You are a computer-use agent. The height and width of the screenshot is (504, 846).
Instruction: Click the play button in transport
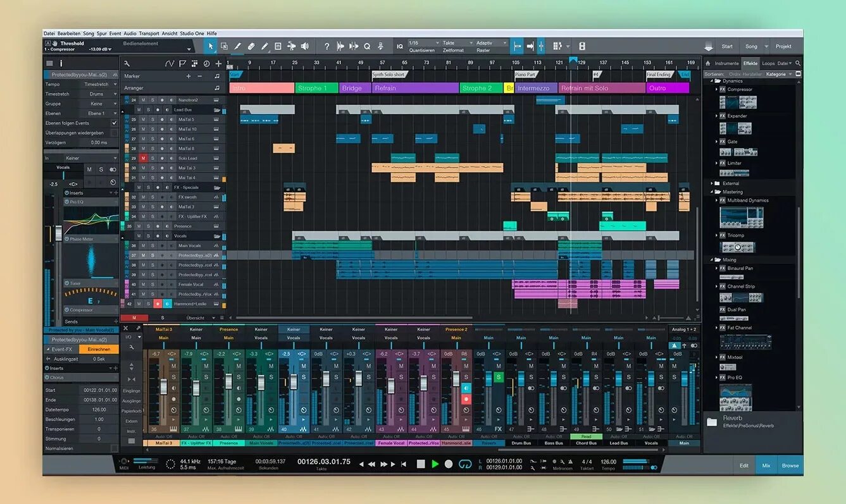pos(435,464)
